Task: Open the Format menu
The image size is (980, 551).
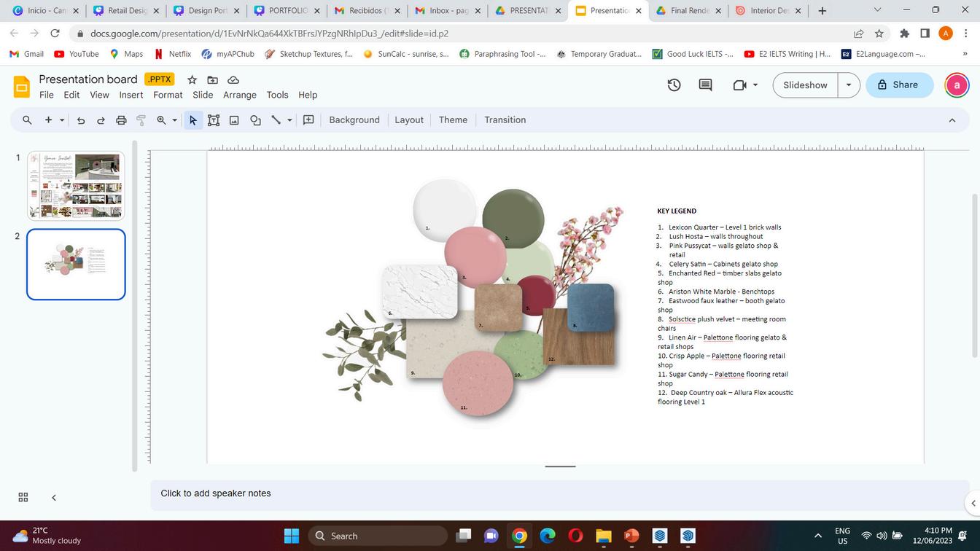Action: pyautogui.click(x=168, y=95)
